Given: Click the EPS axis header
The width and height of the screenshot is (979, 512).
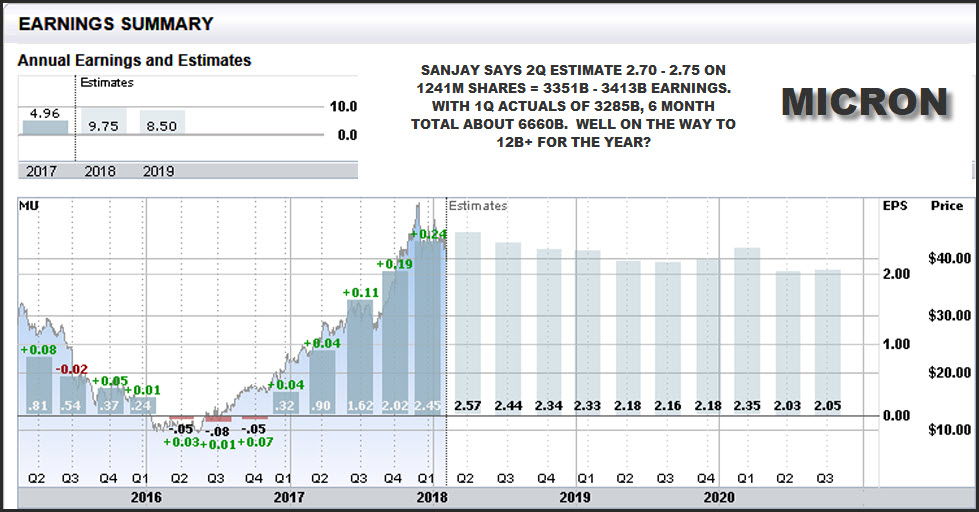Looking at the screenshot, I should [x=894, y=206].
